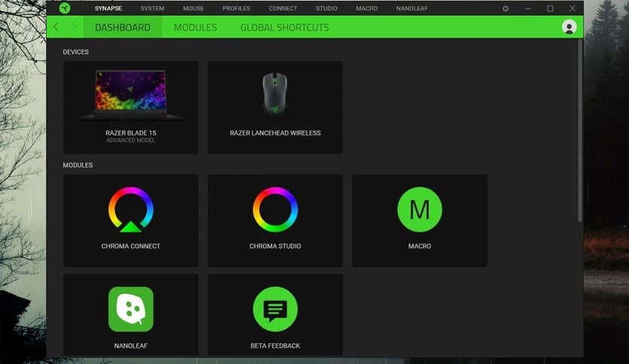This screenshot has width=629, height=364.
Task: Click the Razer Blade 15 label
Action: tap(131, 132)
